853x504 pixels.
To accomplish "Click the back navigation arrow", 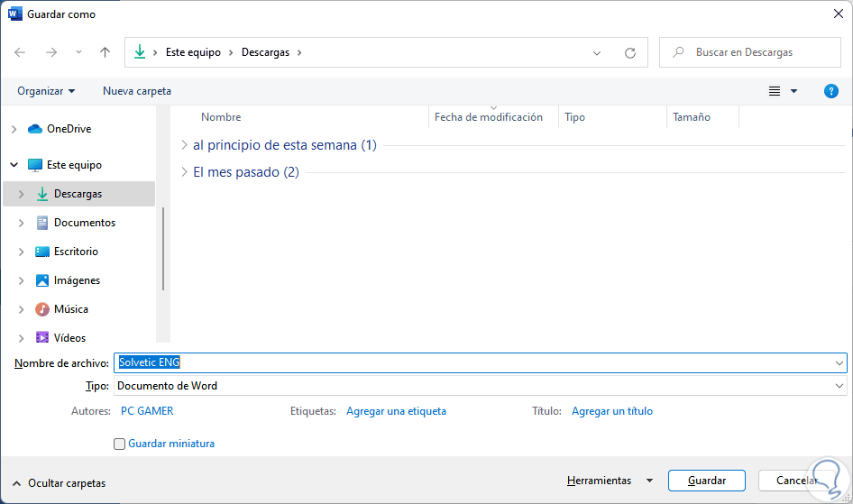I will (20, 52).
